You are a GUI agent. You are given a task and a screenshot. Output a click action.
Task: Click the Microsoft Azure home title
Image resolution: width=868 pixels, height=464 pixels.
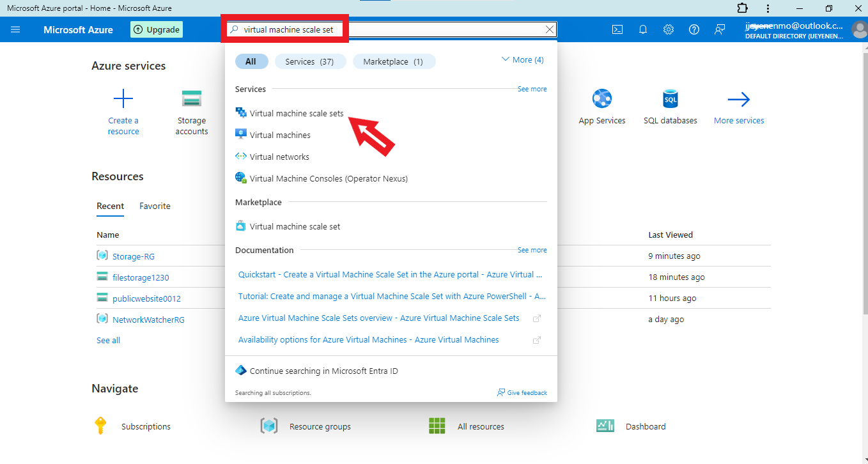pos(79,30)
